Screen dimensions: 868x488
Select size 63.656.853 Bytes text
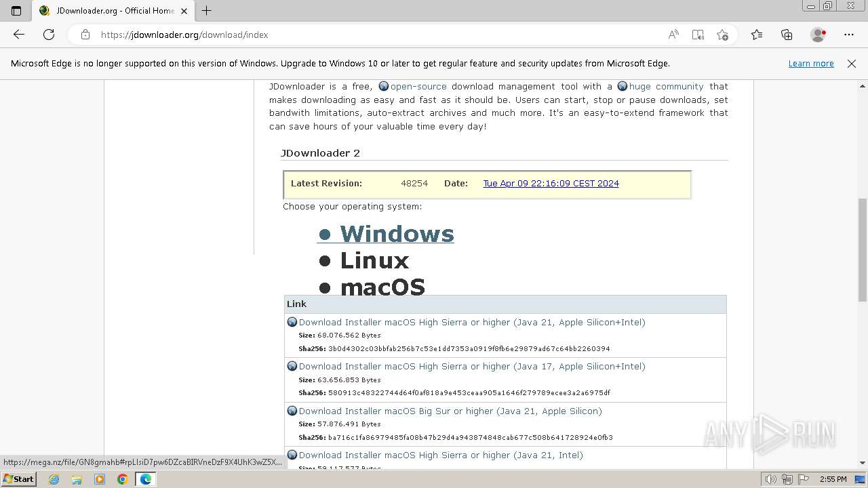click(x=349, y=380)
